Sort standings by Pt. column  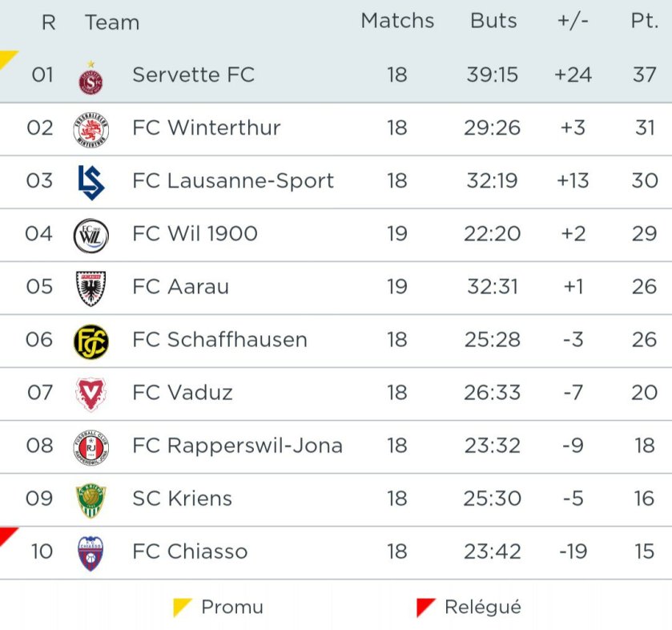[644, 21]
